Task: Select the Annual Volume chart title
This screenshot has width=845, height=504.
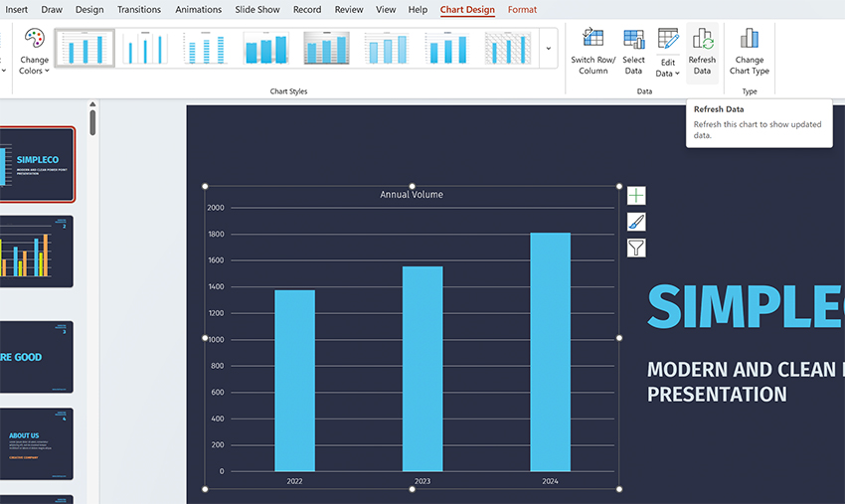Action: 412,195
